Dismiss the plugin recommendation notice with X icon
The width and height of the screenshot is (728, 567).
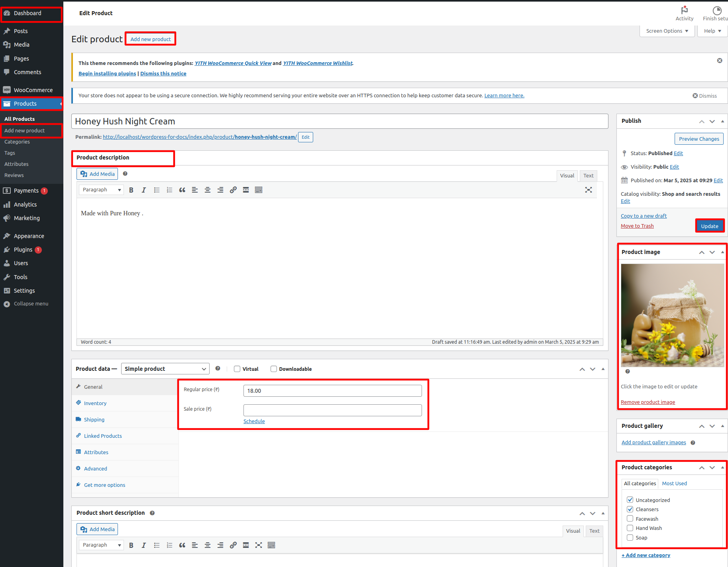tap(719, 61)
